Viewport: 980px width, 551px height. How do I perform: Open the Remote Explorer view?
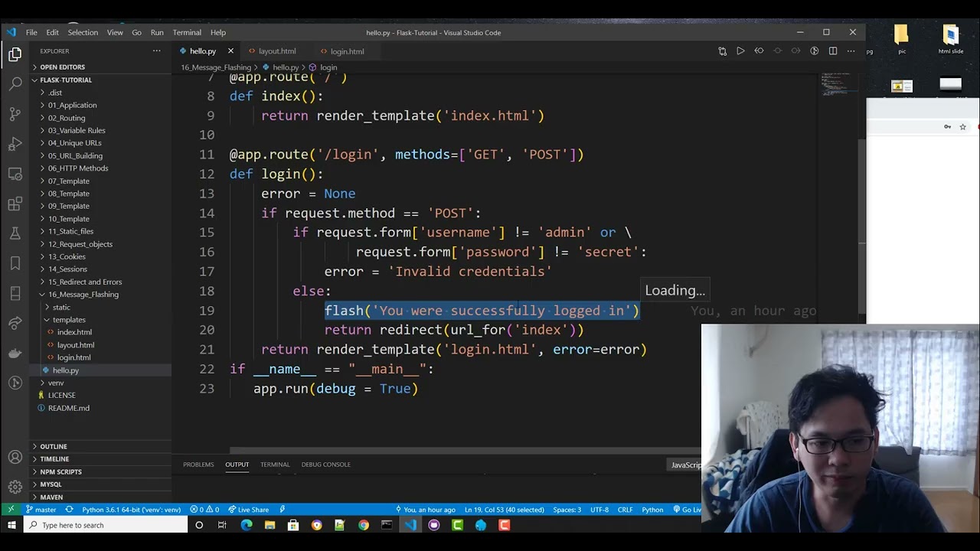[15, 174]
